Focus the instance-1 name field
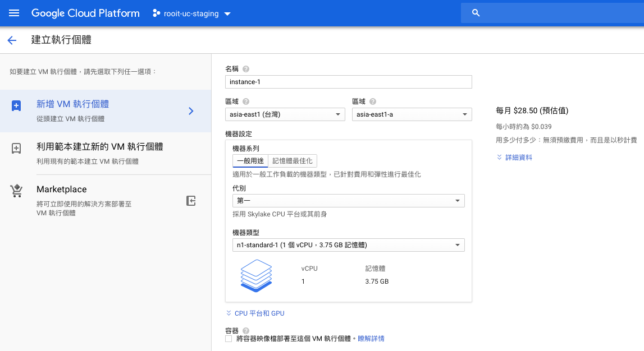644x351 pixels. pos(348,82)
